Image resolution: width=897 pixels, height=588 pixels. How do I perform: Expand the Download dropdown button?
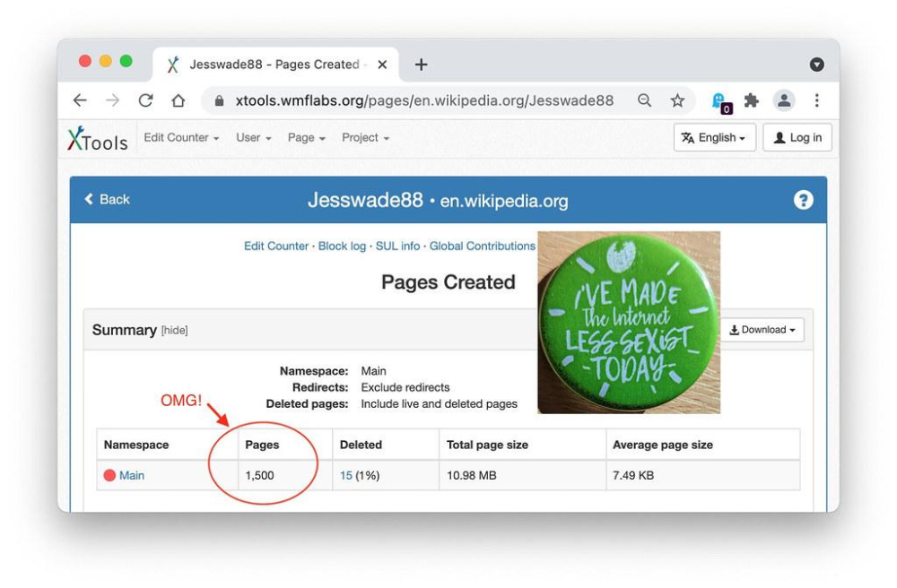[762, 330]
